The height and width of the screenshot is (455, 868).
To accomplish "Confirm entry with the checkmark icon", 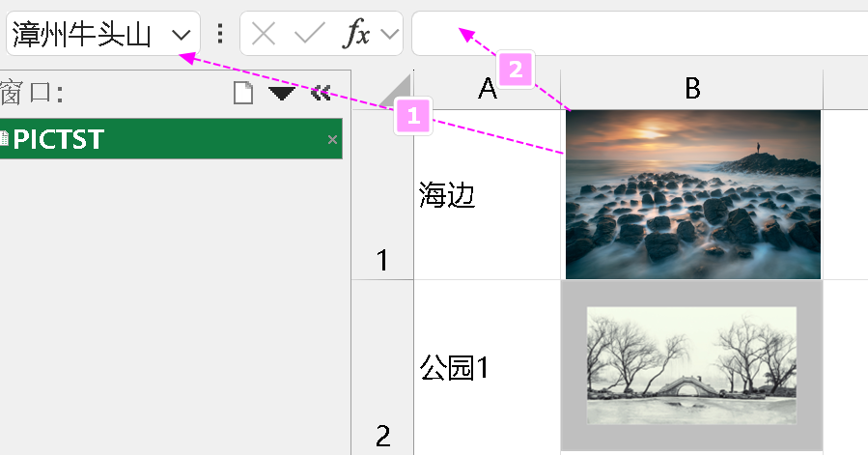I will [309, 35].
